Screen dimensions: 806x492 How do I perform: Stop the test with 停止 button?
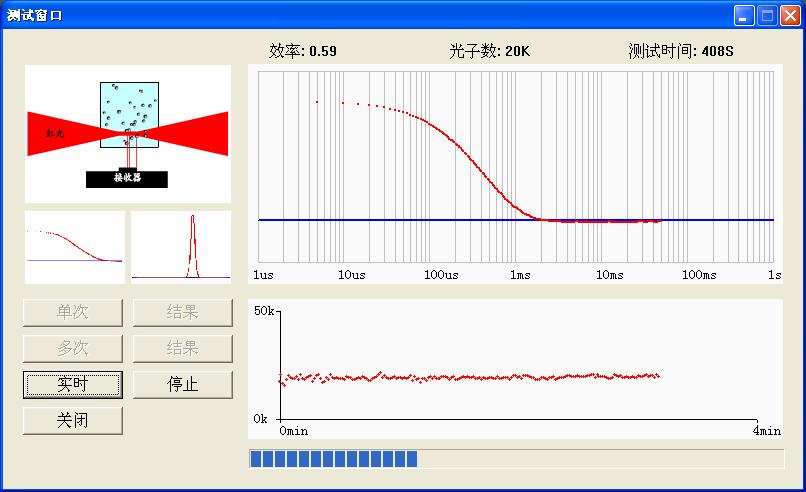182,384
